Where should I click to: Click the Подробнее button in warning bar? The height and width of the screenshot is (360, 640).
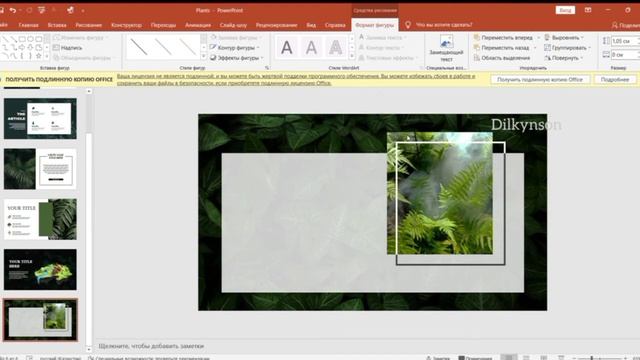[615, 80]
